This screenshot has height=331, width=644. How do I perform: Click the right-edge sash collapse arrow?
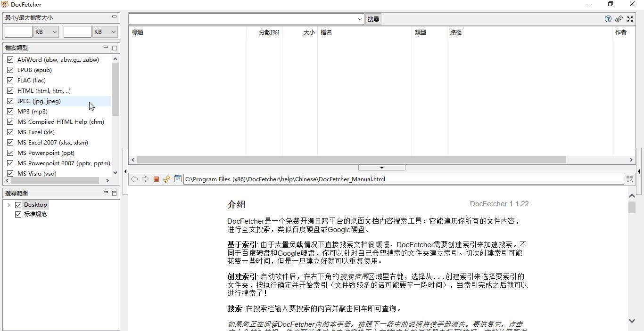639,171
